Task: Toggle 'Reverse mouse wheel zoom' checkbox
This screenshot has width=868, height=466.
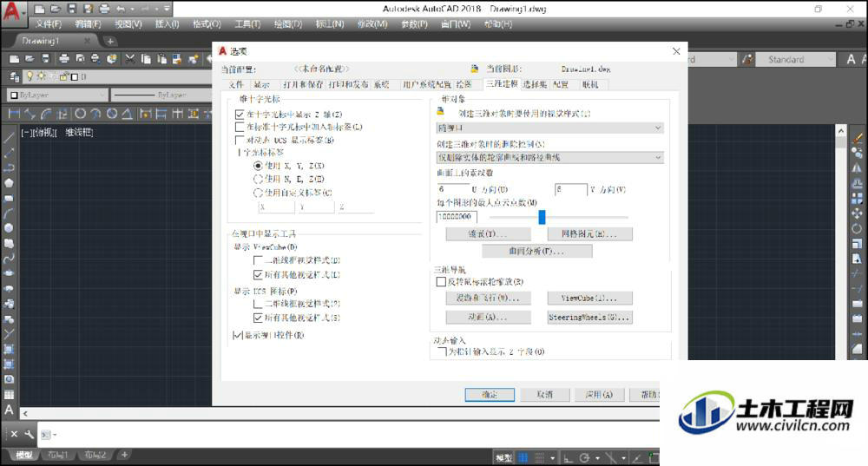Action: pyautogui.click(x=441, y=282)
